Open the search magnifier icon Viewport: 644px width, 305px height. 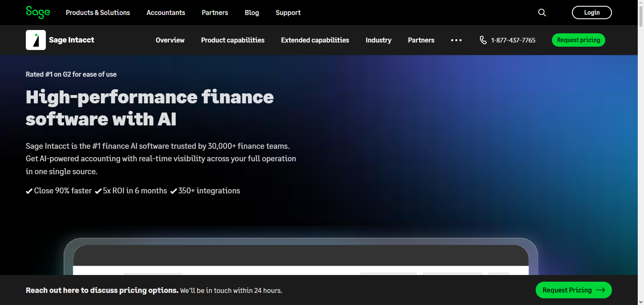coord(542,12)
